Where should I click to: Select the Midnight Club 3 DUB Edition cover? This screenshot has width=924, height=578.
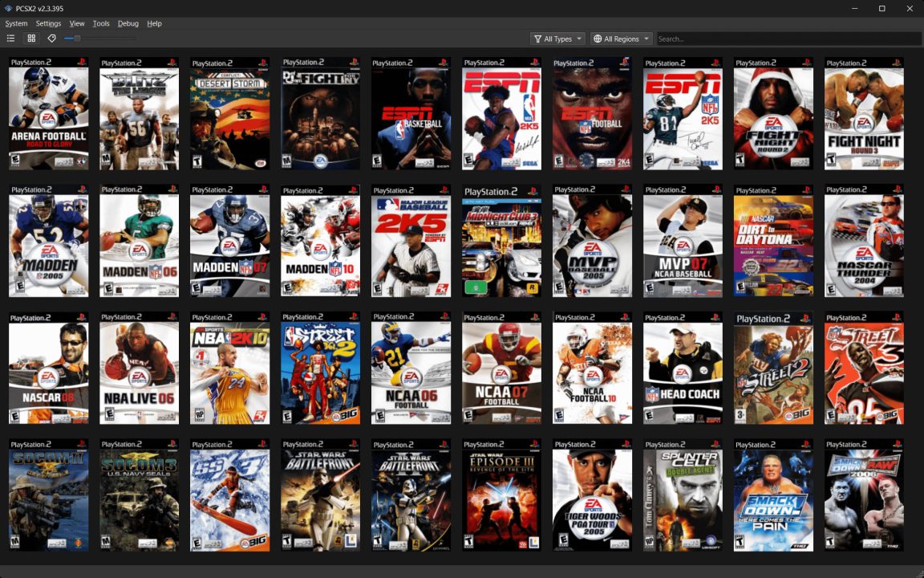pyautogui.click(x=501, y=241)
